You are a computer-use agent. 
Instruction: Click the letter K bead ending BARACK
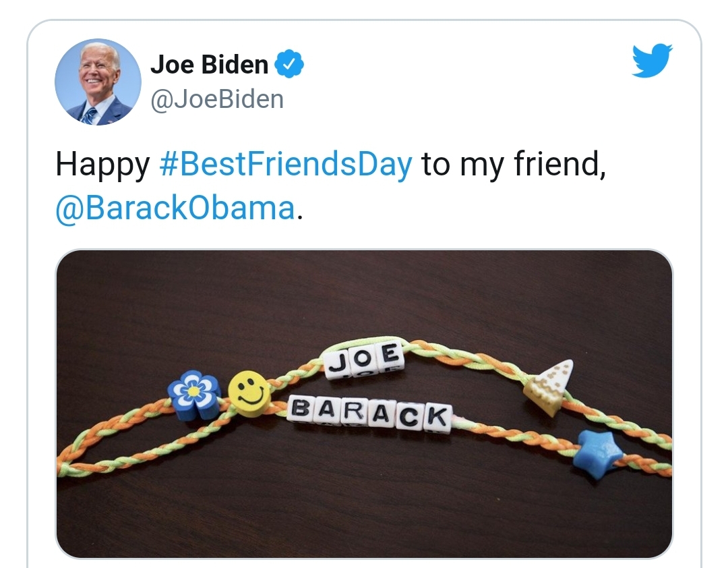click(437, 416)
